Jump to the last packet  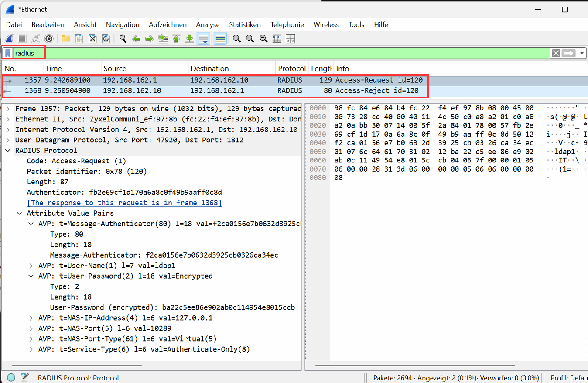[x=189, y=39]
